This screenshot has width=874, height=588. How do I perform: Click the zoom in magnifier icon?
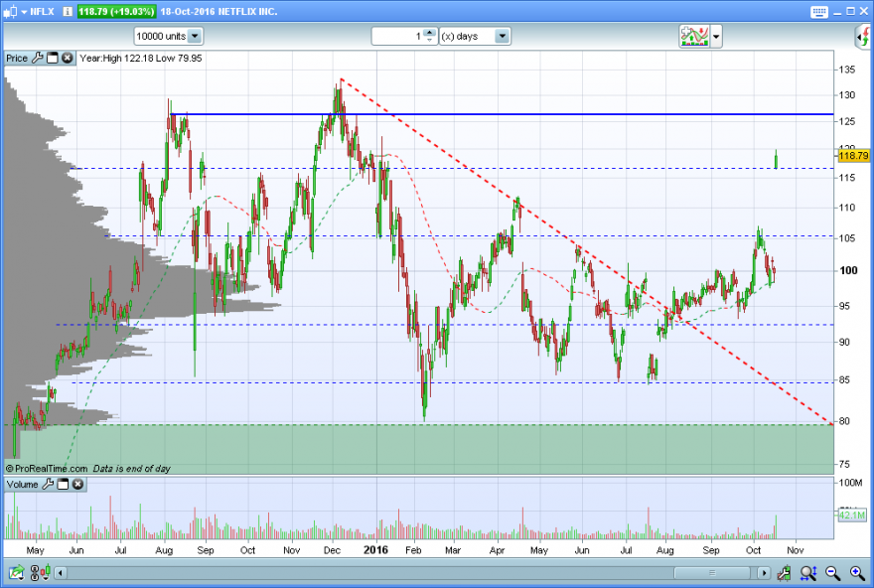857,572
